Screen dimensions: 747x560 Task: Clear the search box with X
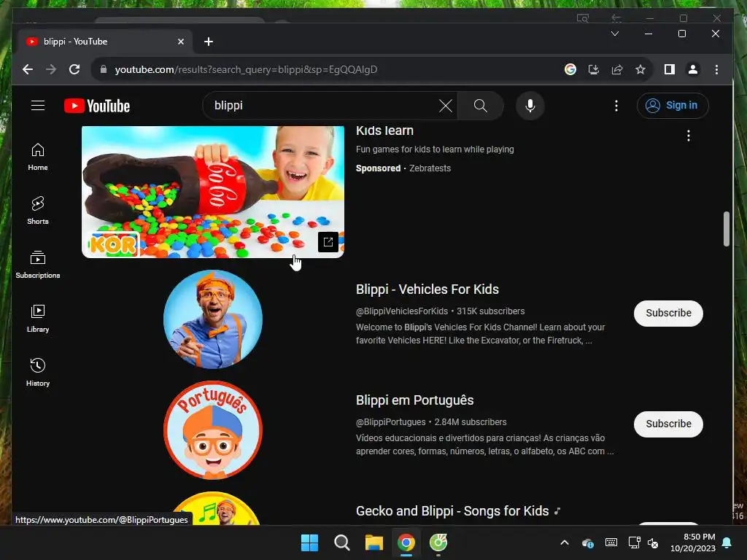point(446,106)
